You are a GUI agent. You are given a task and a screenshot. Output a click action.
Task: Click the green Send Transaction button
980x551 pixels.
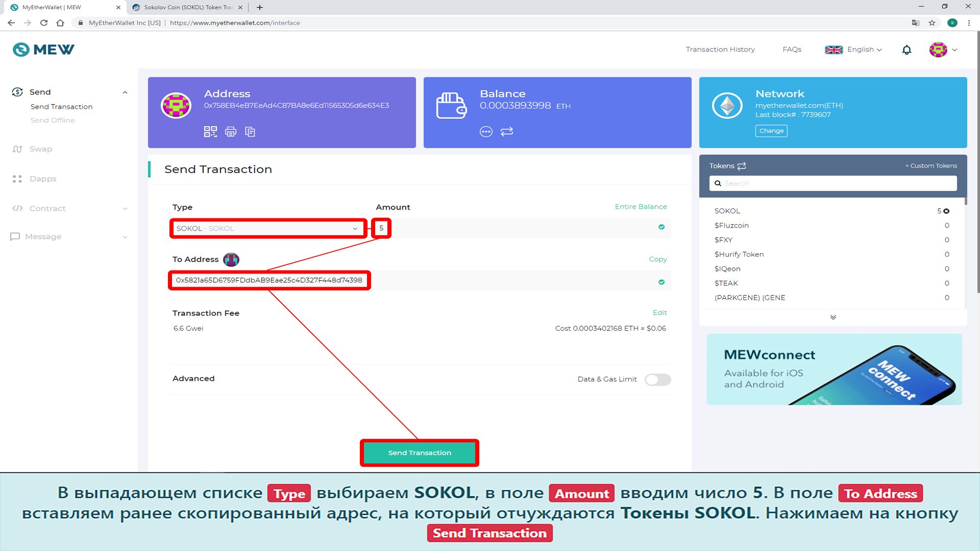420,453
